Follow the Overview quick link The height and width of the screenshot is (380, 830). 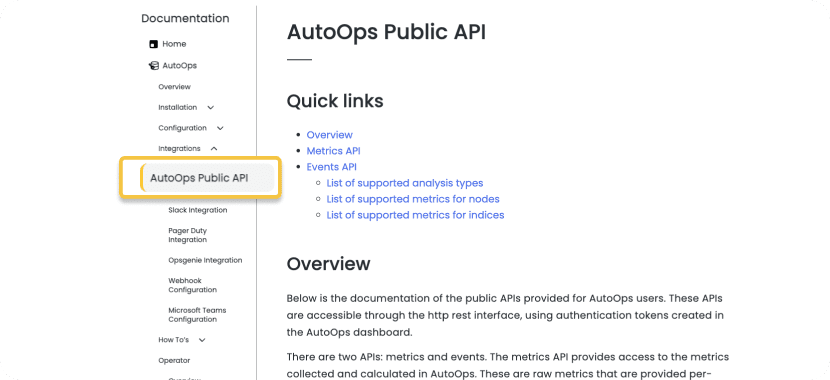329,135
